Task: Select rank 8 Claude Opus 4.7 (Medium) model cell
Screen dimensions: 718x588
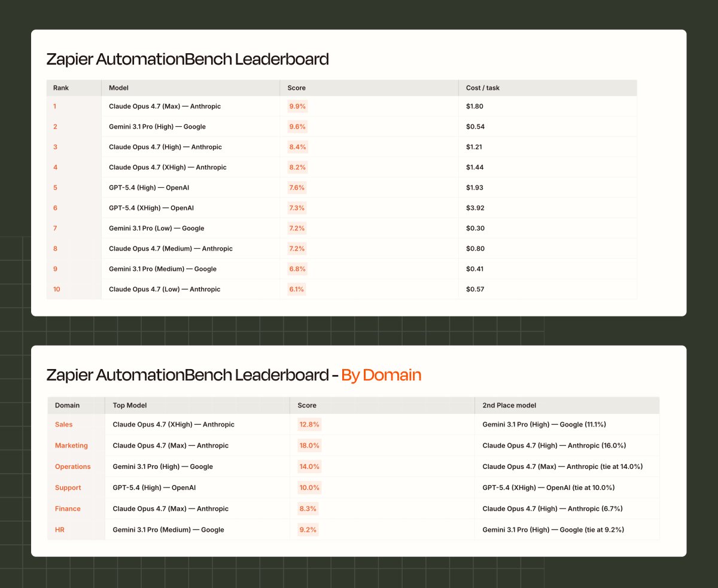Action: pyautogui.click(x=190, y=249)
